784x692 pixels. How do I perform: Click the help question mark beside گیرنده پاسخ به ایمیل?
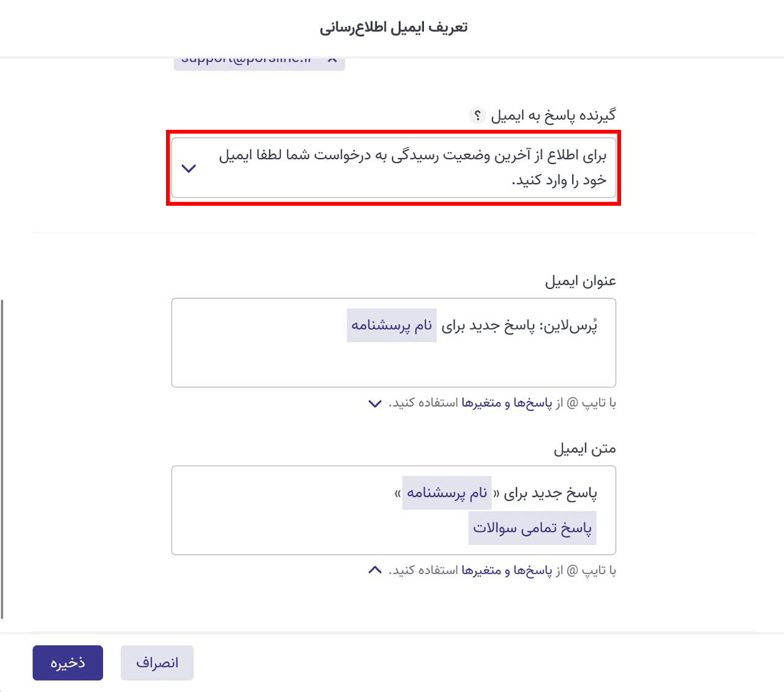(x=477, y=115)
